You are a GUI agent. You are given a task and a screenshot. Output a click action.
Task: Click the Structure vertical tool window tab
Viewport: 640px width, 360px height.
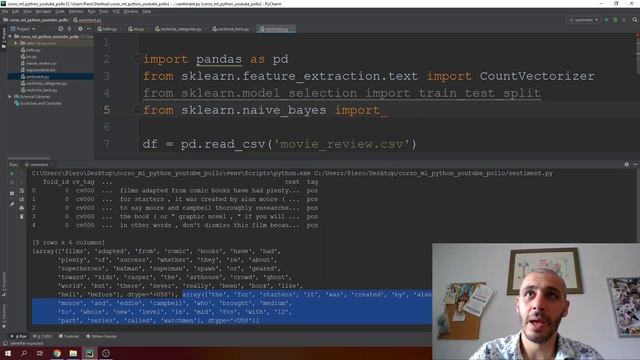(x=4, y=284)
